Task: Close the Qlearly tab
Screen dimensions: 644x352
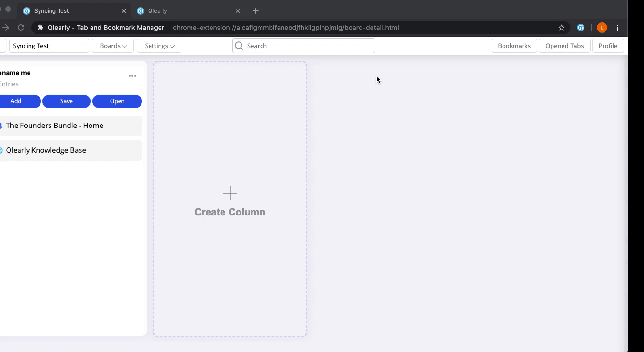Action: point(238,10)
